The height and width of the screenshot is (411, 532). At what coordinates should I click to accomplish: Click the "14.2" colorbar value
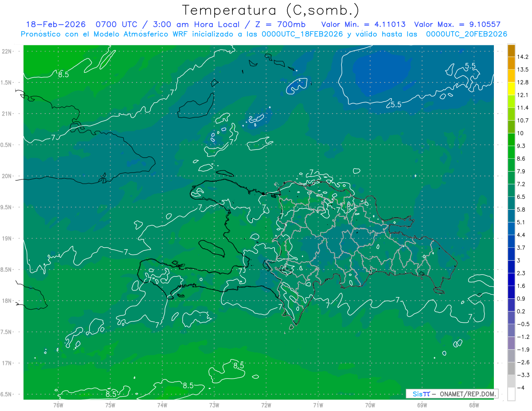click(x=523, y=57)
